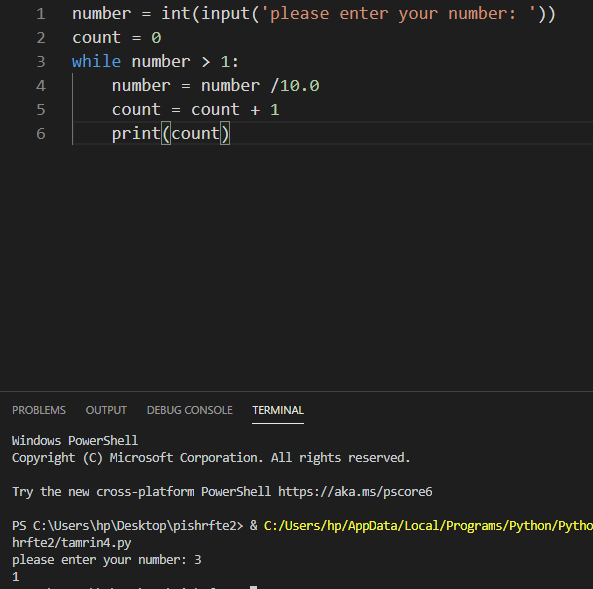The width and height of the screenshot is (593, 589).
Task: Click on '/10.0' in line 4
Action: tap(295, 86)
